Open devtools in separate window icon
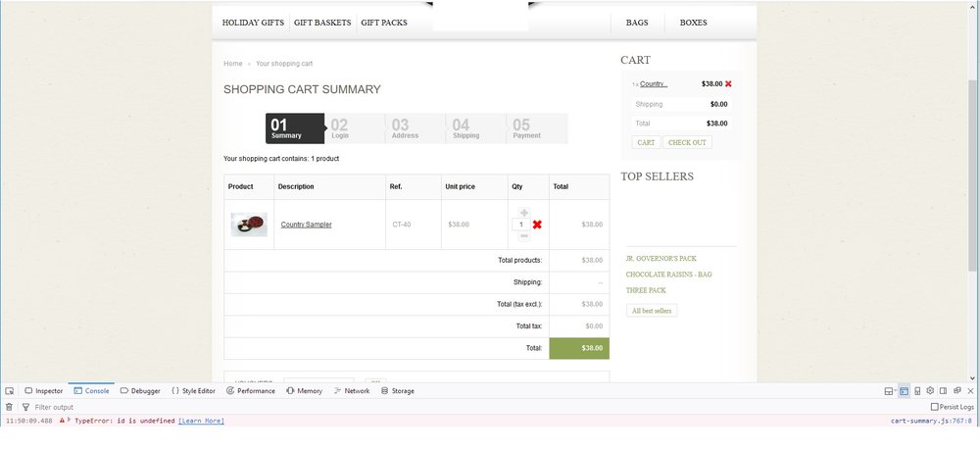Image resolution: width=980 pixels, height=452 pixels. click(956, 391)
